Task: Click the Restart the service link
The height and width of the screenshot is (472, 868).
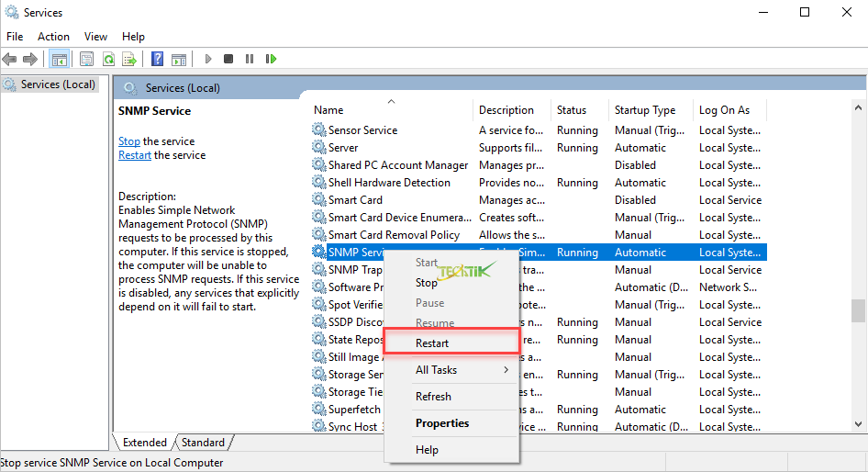Action: [x=134, y=155]
